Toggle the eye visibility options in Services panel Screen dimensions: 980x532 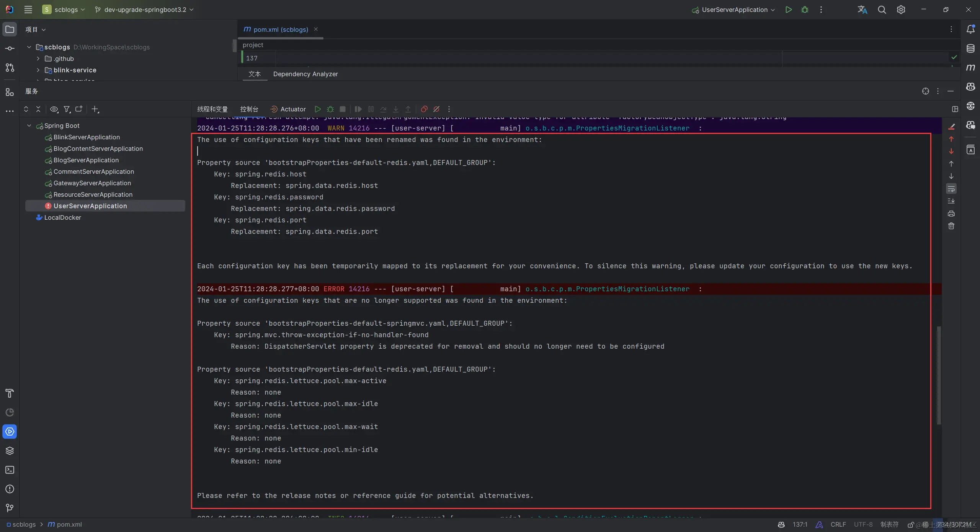[x=54, y=109]
